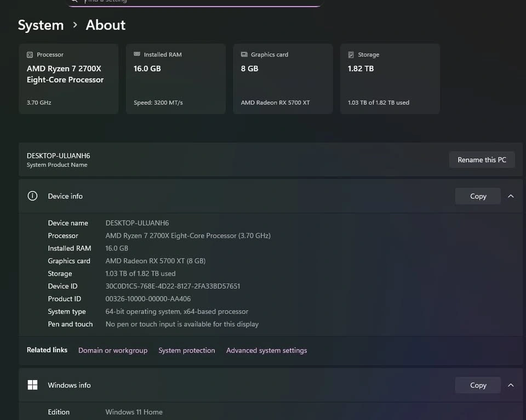Select the Installed RAM summary card
Viewport: 526px width, 420px height.
[x=175, y=78]
